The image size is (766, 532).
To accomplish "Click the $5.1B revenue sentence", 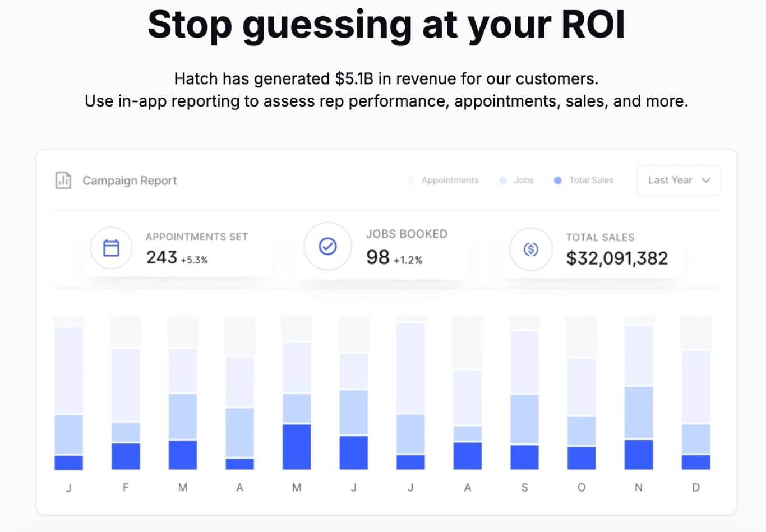I will pos(386,78).
